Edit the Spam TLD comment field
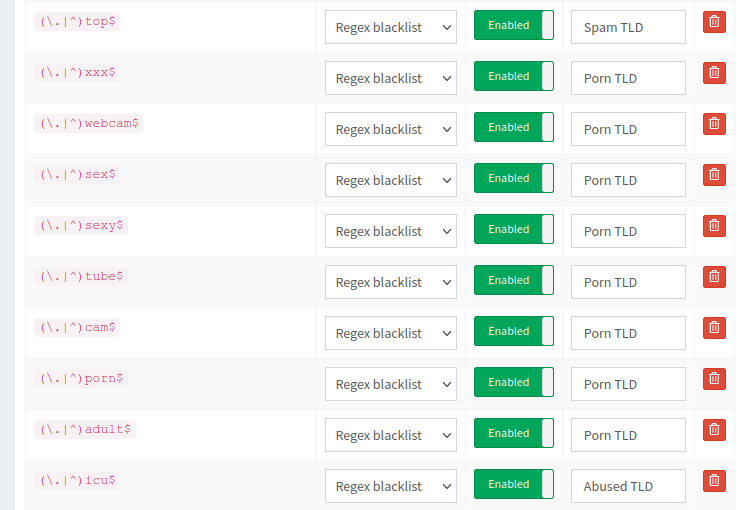This screenshot has width=742, height=510. pyautogui.click(x=628, y=27)
